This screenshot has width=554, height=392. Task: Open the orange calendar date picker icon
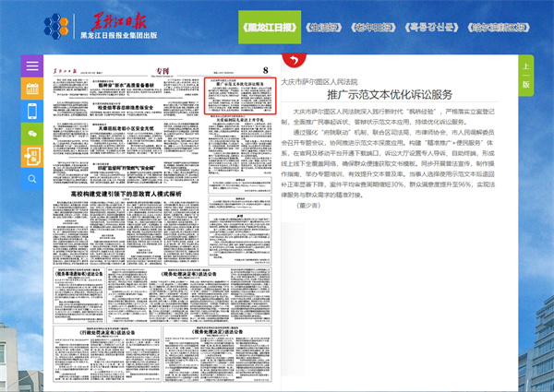coord(32,89)
